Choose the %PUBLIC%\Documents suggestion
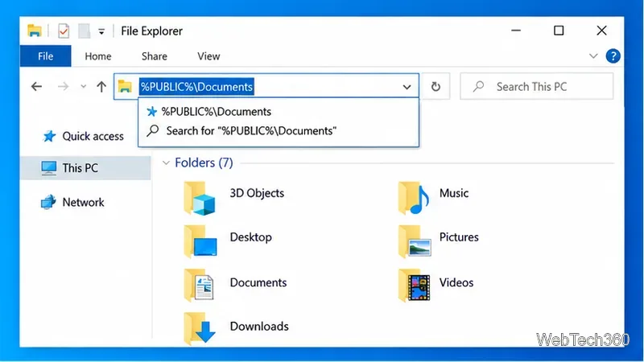 click(x=279, y=112)
